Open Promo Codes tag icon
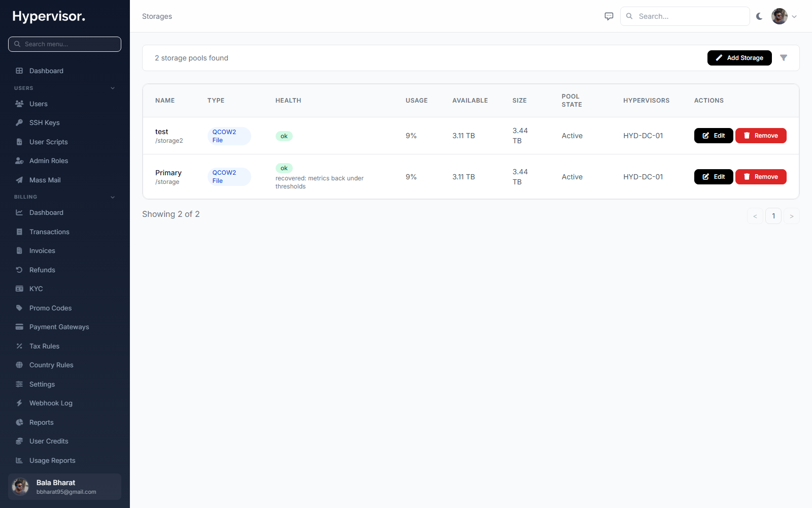The width and height of the screenshot is (812, 508). (19, 308)
